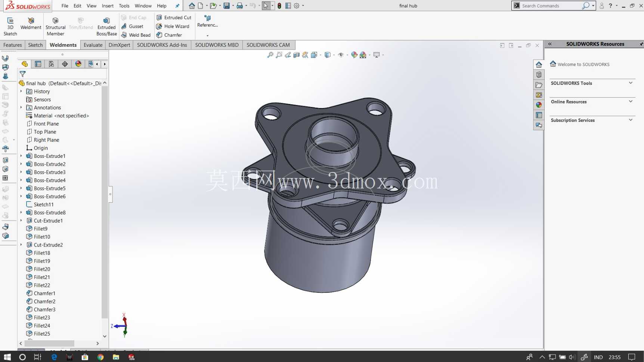The height and width of the screenshot is (362, 644).
Task: Open the File Explorer task pane tab
Action: point(539,85)
